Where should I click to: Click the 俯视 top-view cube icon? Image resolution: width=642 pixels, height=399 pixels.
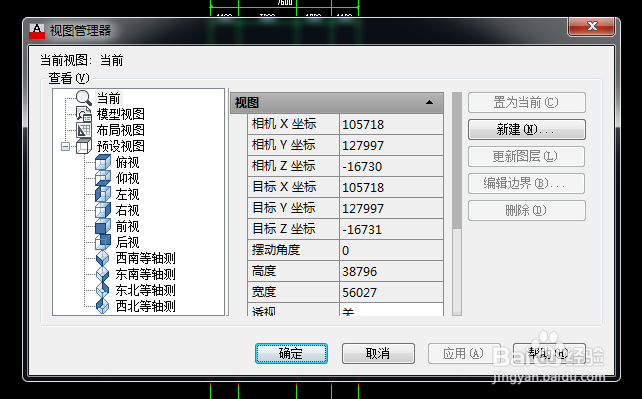pyautogui.click(x=103, y=162)
